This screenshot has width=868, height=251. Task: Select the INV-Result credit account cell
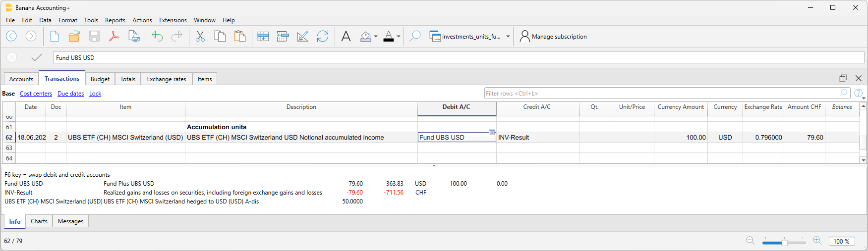538,138
